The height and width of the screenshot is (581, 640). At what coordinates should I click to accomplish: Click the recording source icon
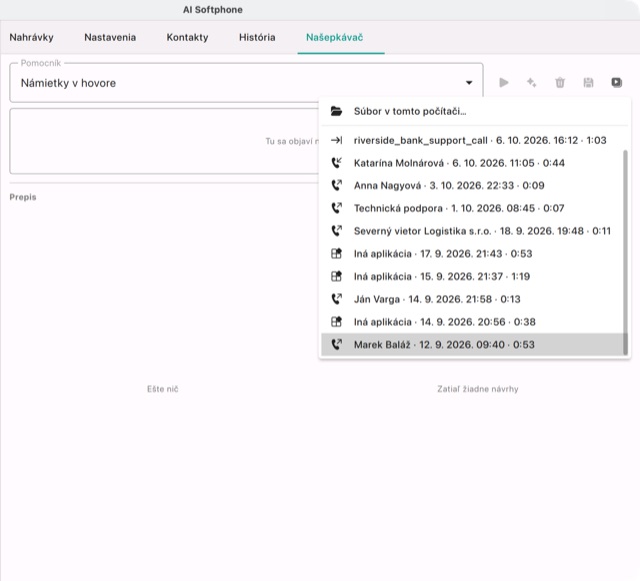coord(616,83)
